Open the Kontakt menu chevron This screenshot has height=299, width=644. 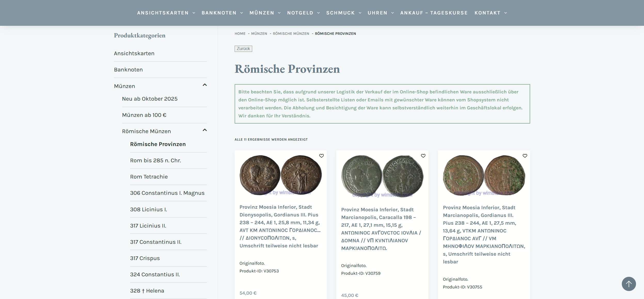[x=506, y=13]
